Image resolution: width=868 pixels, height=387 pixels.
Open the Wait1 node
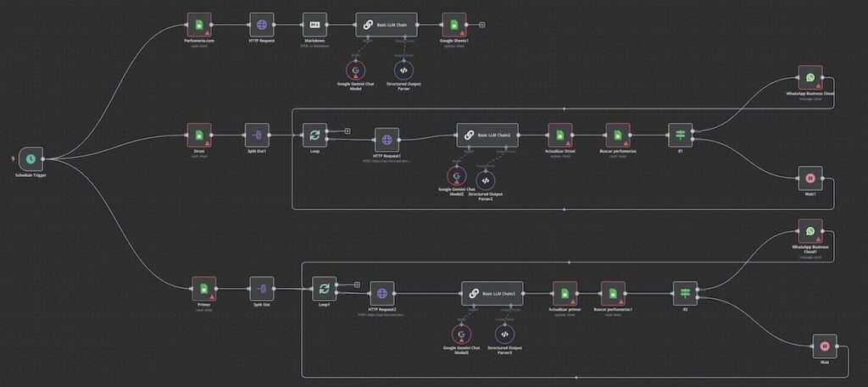810,179
